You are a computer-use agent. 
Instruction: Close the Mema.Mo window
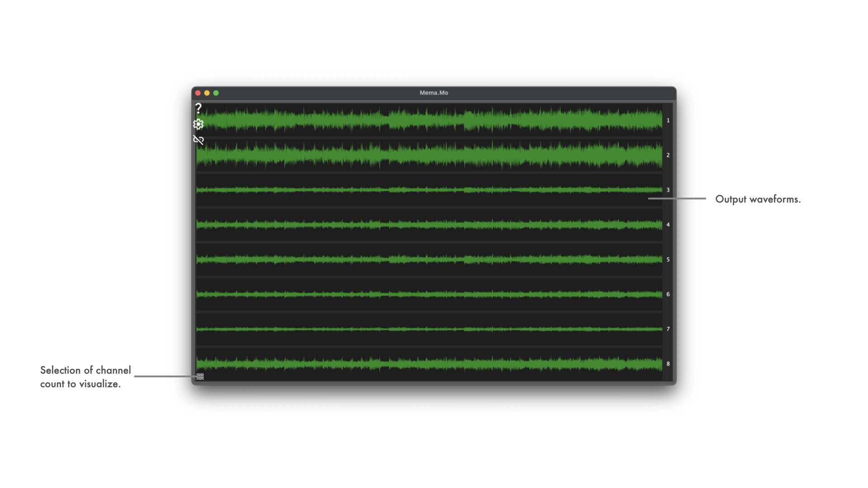pos(198,93)
